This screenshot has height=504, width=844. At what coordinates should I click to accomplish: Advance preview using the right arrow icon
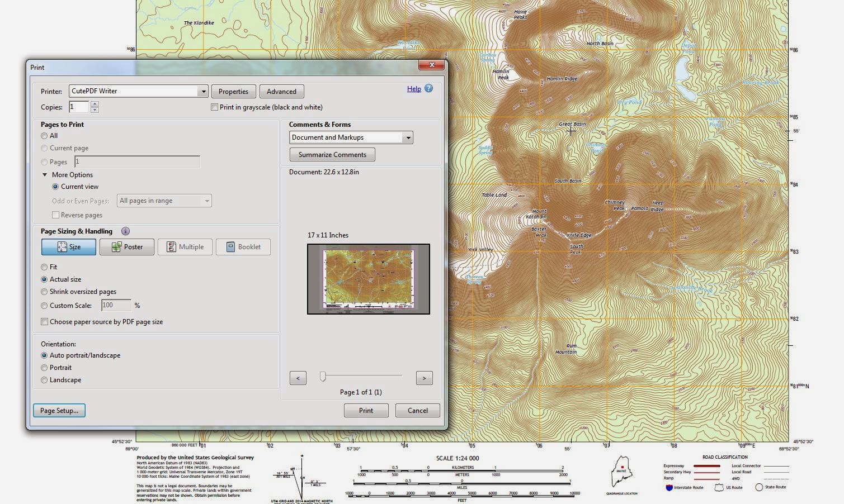click(x=424, y=378)
